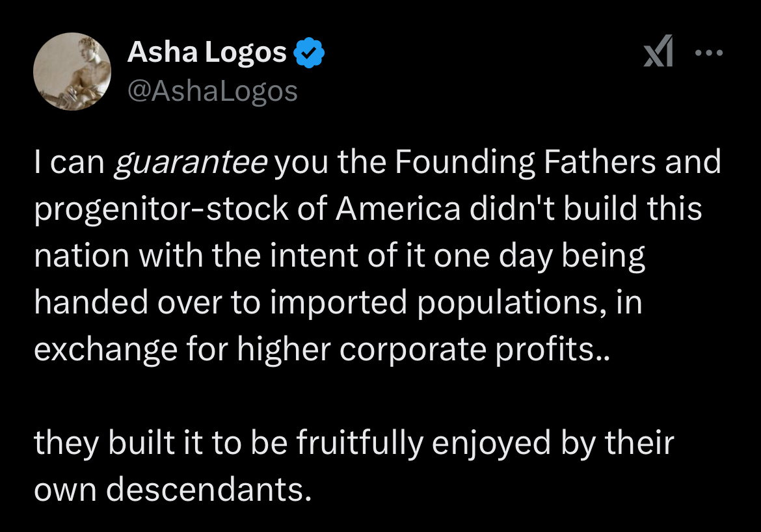Screen dimensions: 761x532
Task: Click the word "descendants" ending the post
Action: coord(206,490)
